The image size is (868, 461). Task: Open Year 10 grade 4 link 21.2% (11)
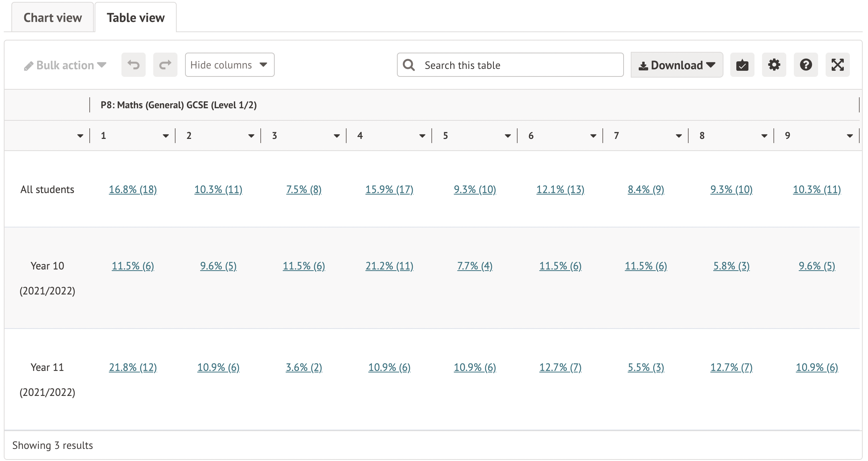coord(389,266)
